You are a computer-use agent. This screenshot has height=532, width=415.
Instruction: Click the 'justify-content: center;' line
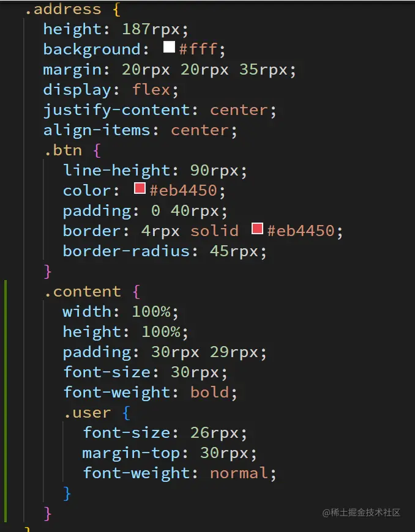point(160,110)
